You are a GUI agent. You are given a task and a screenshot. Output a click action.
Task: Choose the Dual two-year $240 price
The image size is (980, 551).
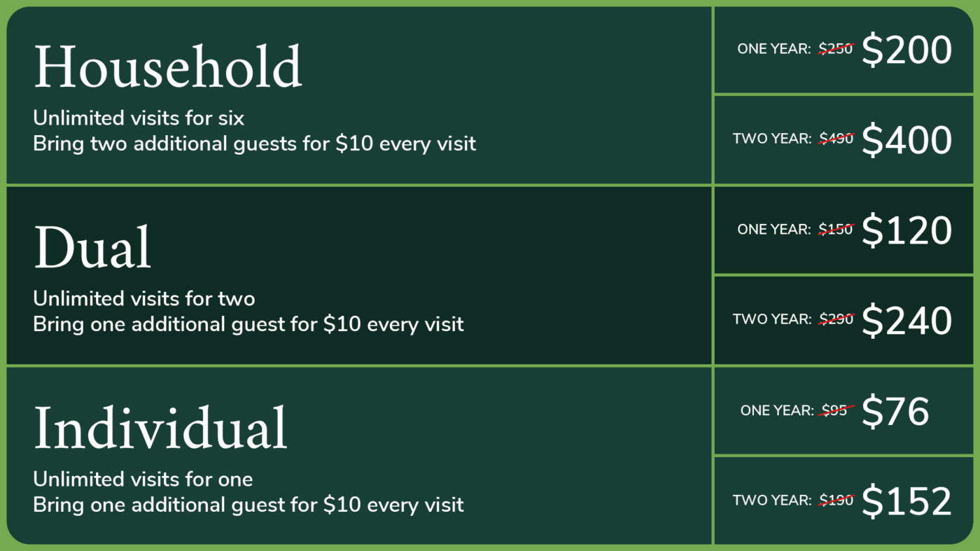tap(906, 321)
